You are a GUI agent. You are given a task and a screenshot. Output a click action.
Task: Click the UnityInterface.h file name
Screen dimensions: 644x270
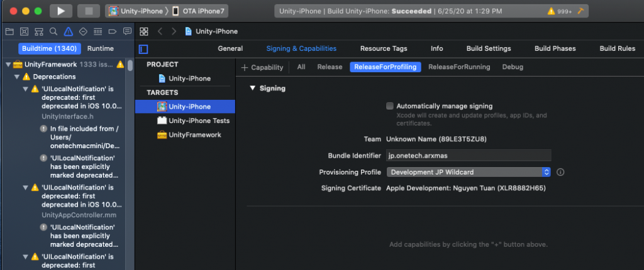tap(67, 117)
